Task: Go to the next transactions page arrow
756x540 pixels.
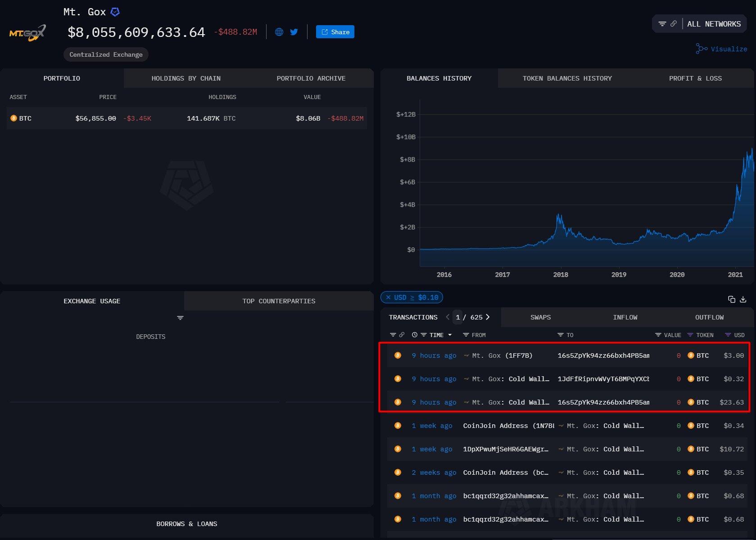Action: 488,317
